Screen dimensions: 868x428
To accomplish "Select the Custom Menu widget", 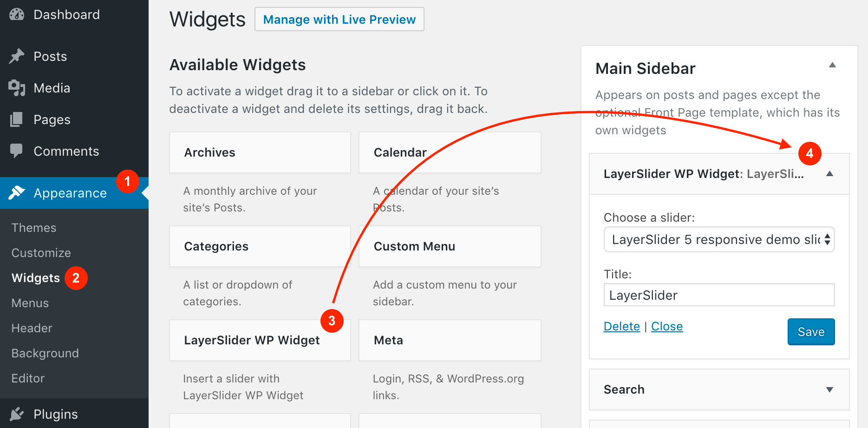I will point(449,246).
